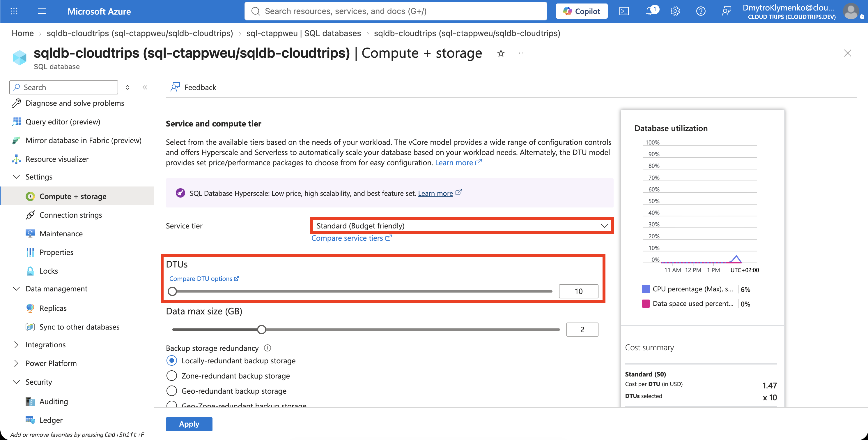Click the DTUs slider handle
This screenshot has height=440, width=868.
click(172, 291)
